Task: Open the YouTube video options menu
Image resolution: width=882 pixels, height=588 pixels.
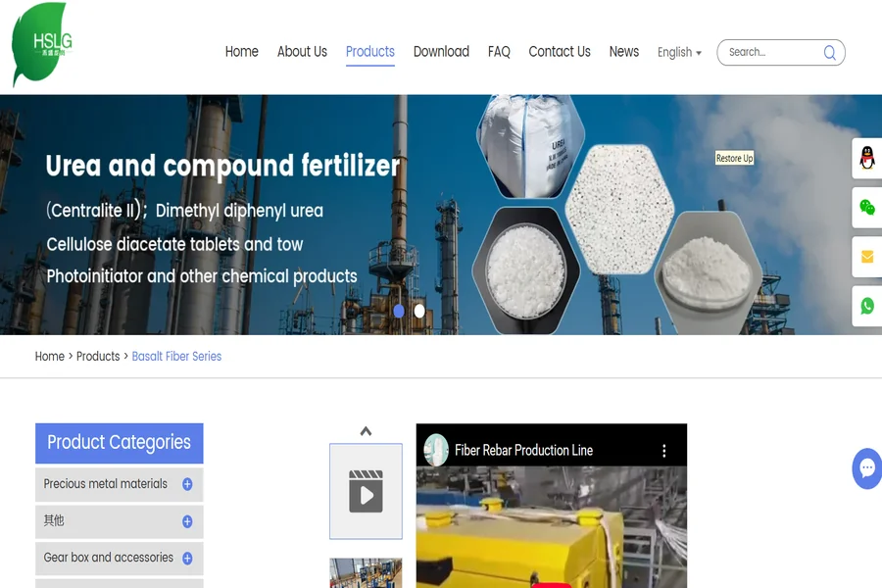Action: point(663,451)
